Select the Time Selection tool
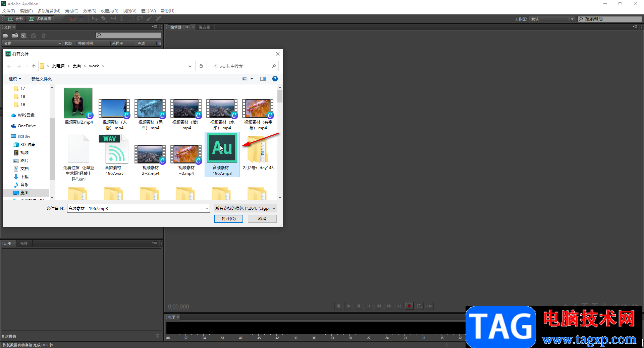The height and width of the screenshot is (348, 644). click(x=121, y=19)
